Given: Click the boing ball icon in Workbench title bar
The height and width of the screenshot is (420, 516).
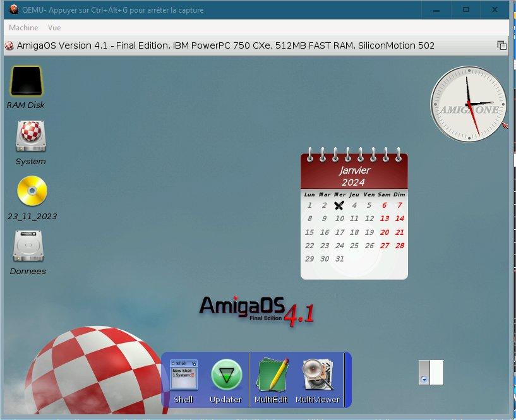Looking at the screenshot, I should pyautogui.click(x=9, y=45).
